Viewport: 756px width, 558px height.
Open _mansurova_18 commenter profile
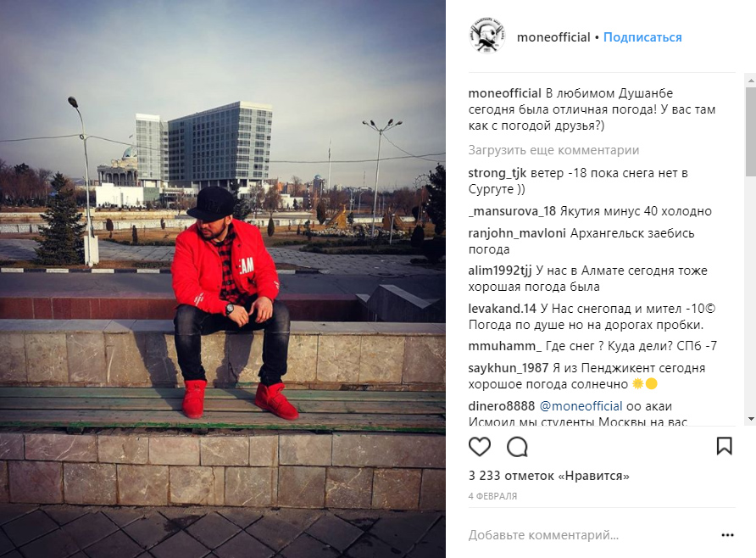(x=512, y=211)
